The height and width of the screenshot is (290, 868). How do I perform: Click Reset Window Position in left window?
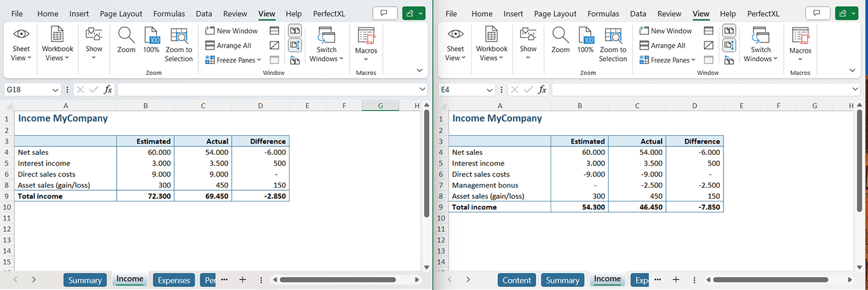[295, 60]
